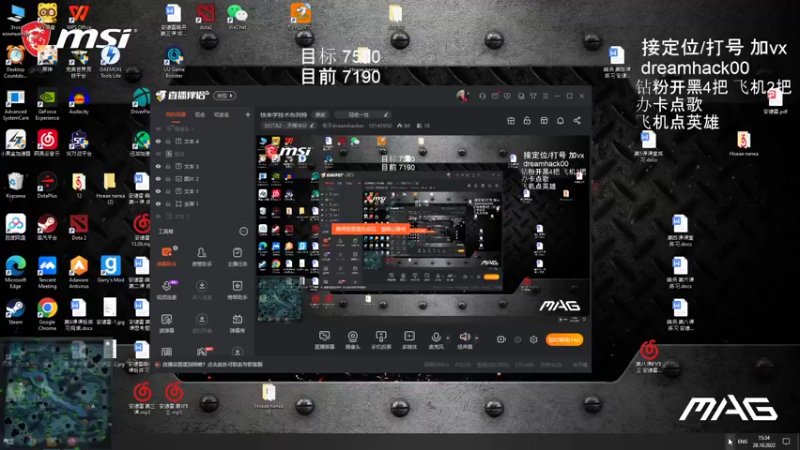
Task: Open the notification bell icon
Action: click(560, 120)
